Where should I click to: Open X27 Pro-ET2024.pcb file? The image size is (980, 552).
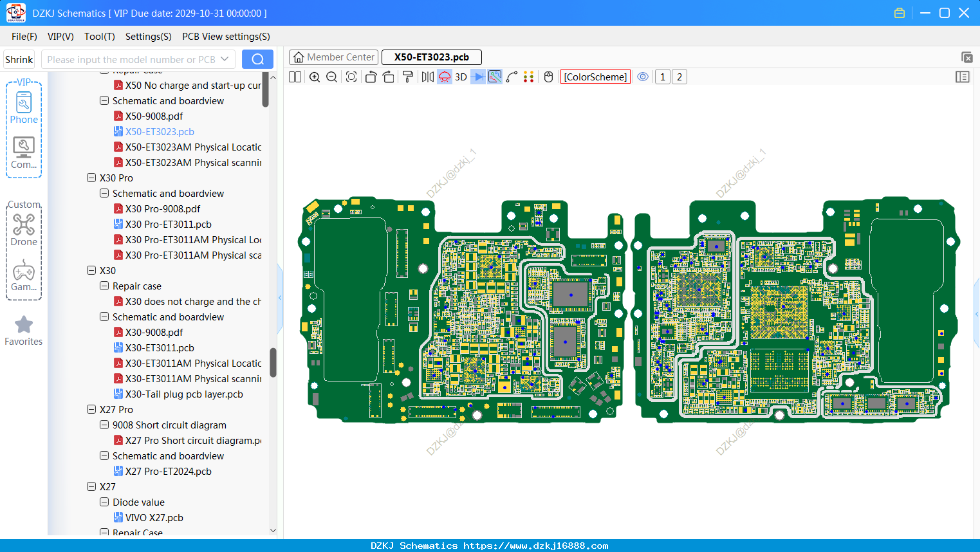[x=169, y=472]
